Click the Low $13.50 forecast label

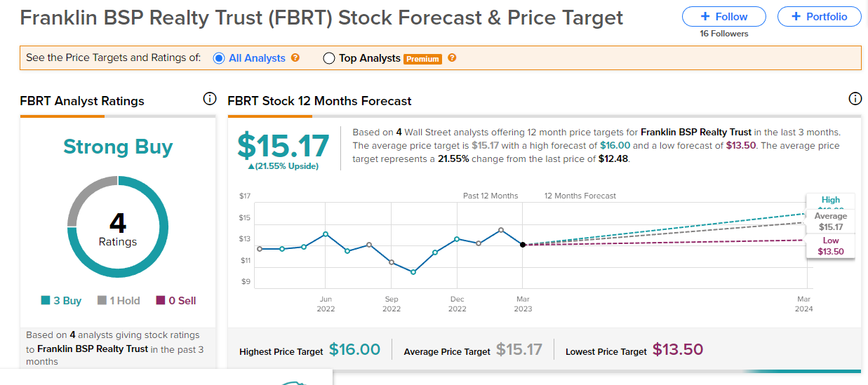830,247
